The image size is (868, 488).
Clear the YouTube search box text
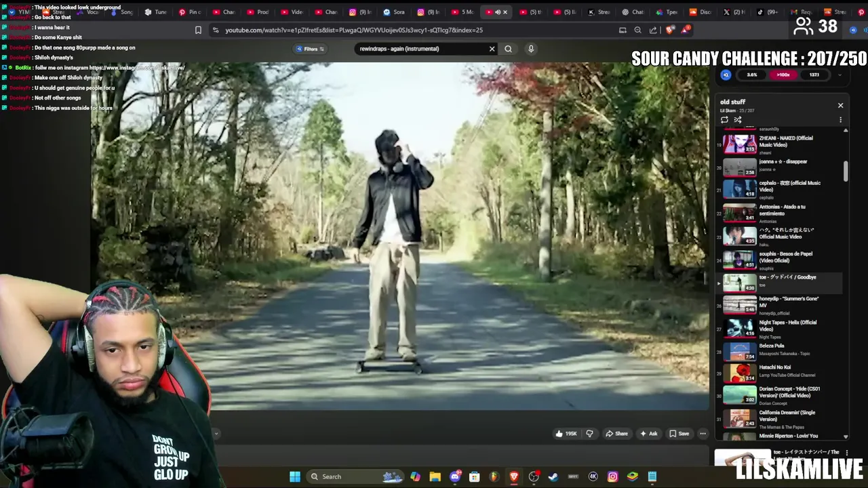(492, 49)
